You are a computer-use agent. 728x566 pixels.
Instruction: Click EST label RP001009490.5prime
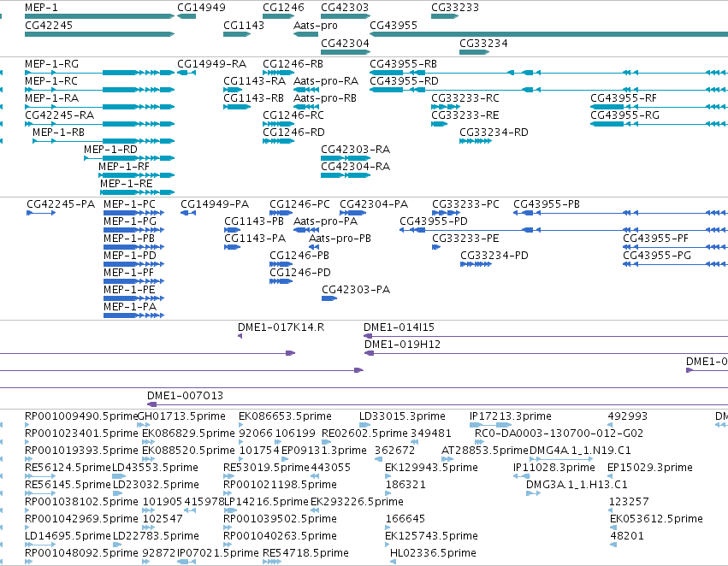tap(81, 416)
